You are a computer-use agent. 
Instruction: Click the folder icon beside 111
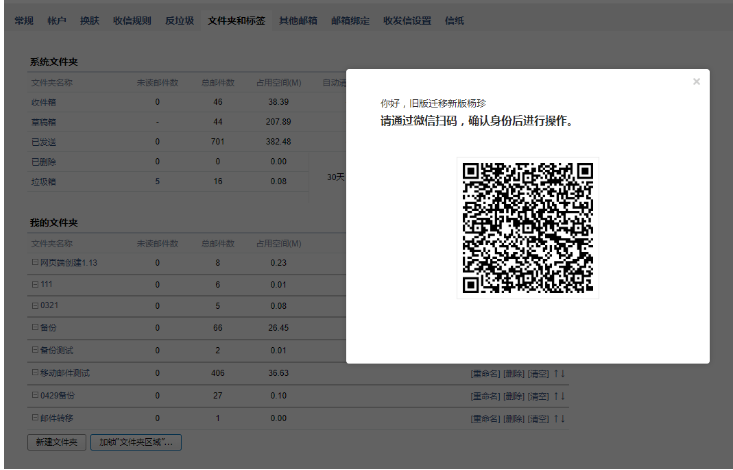[35, 285]
